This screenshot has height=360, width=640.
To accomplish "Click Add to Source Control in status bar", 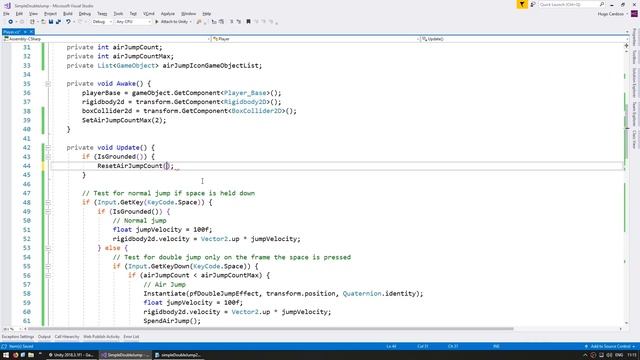I will tap(610, 347).
